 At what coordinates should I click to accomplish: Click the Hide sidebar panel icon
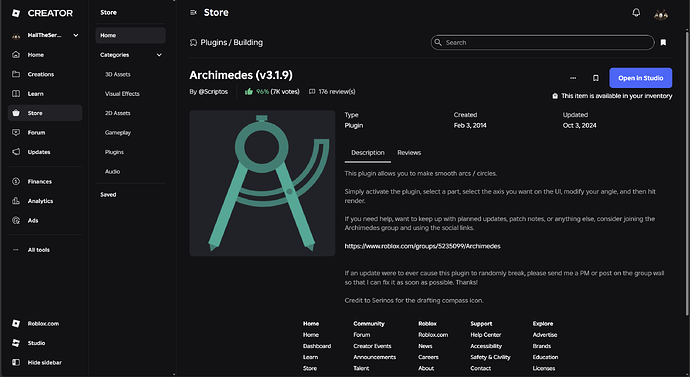click(x=16, y=362)
